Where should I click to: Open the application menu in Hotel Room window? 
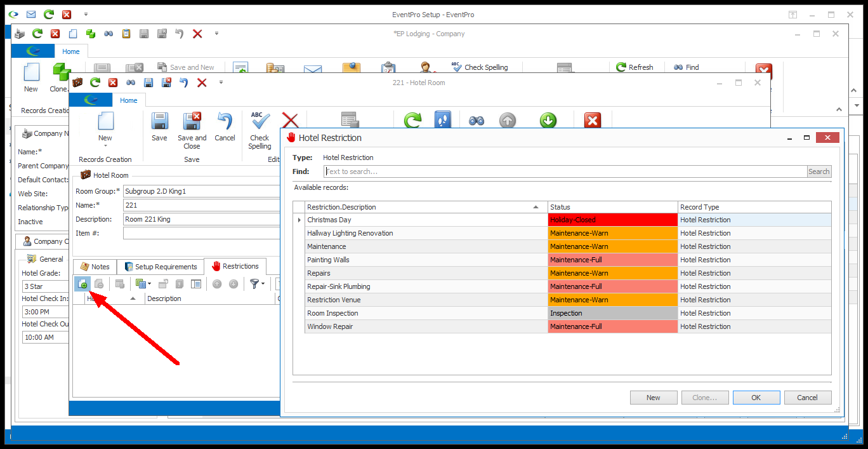[x=91, y=100]
